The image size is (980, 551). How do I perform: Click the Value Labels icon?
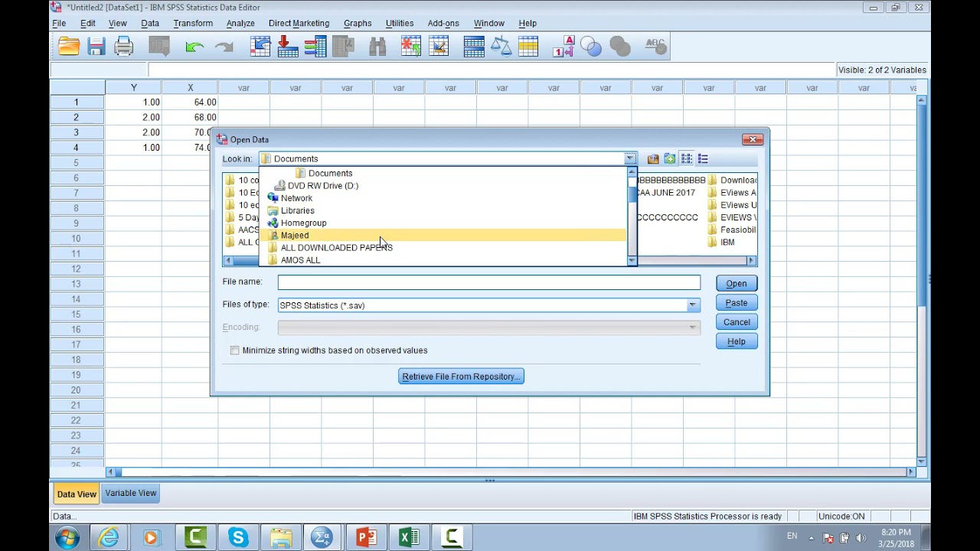click(563, 47)
